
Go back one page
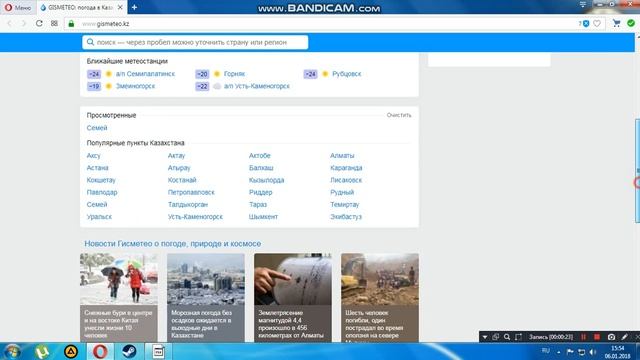10,24
